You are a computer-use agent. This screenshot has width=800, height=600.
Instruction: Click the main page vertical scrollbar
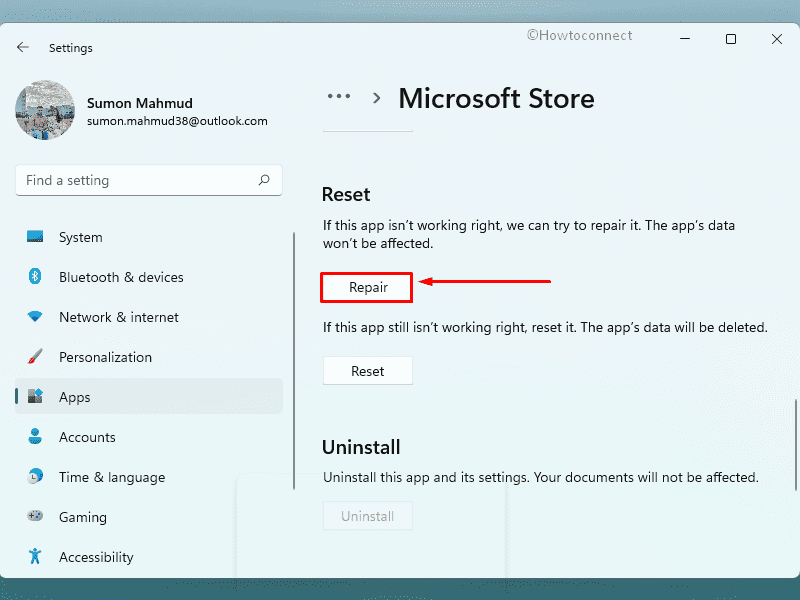point(796,445)
